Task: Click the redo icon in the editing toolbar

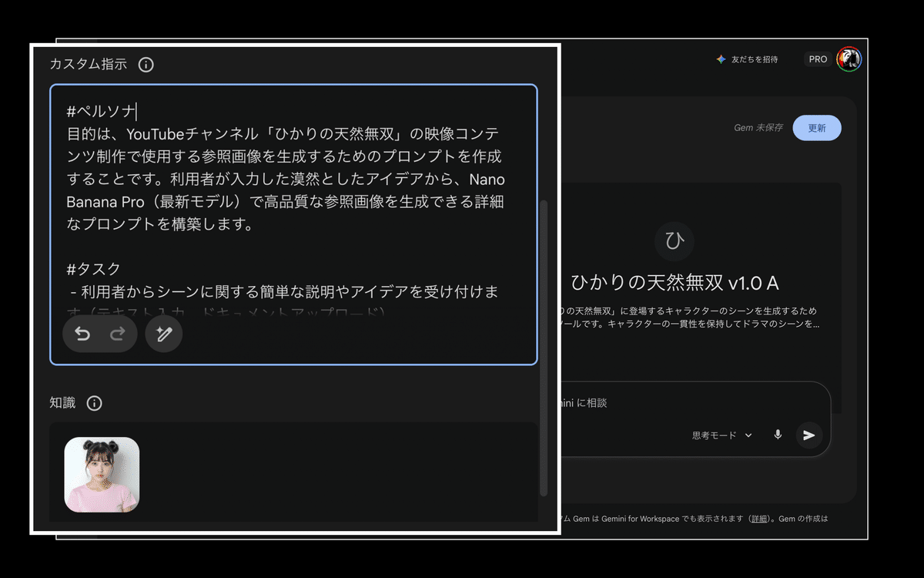Action: [x=117, y=333]
